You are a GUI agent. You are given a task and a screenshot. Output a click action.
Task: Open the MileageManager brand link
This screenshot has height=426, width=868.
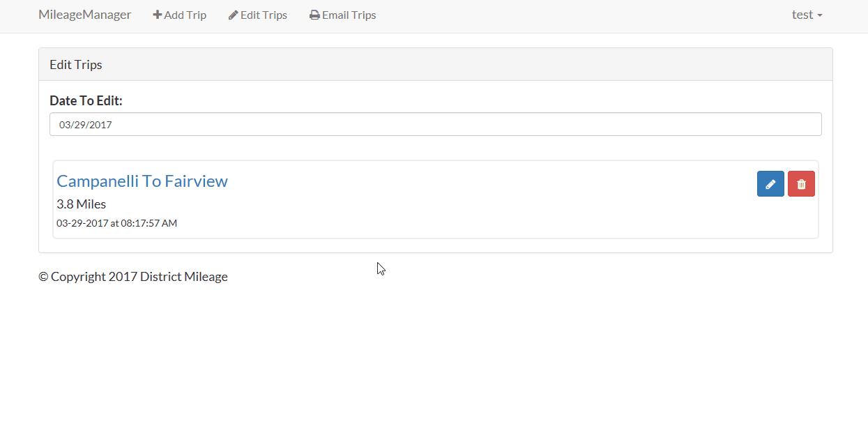[84, 15]
